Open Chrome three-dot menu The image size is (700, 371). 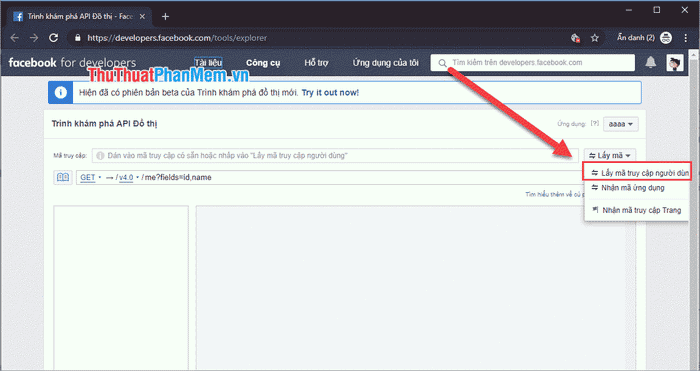pyautogui.click(x=686, y=38)
